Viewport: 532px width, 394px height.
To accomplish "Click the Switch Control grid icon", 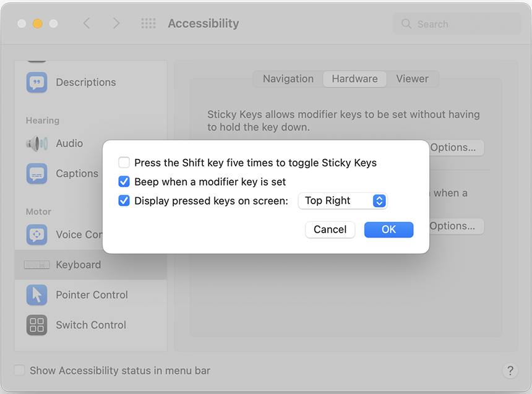I will point(36,325).
